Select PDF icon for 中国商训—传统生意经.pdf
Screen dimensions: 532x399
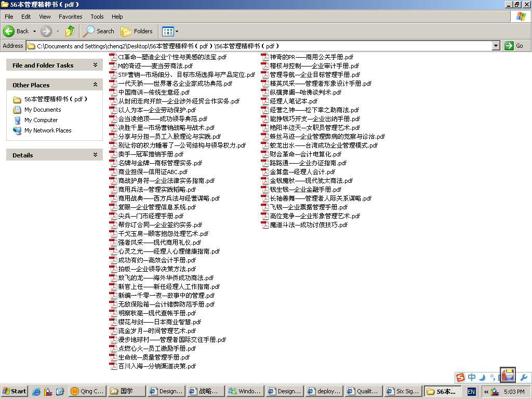pyautogui.click(x=113, y=92)
